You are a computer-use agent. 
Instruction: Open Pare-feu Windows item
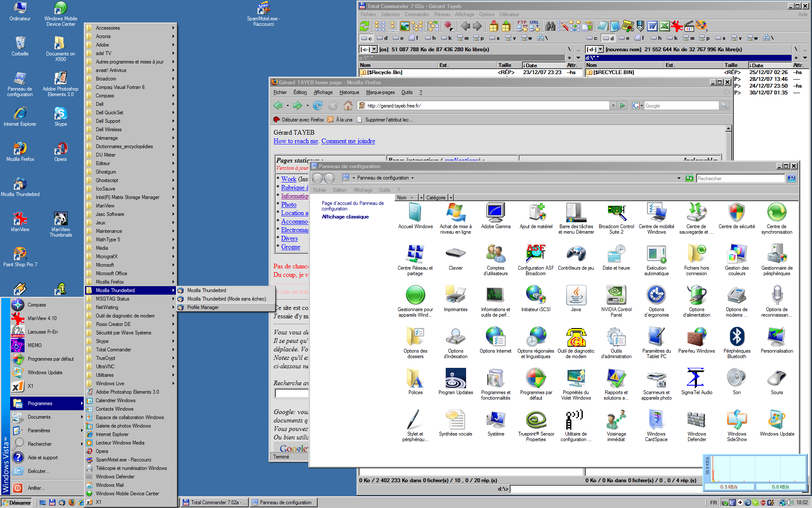pyautogui.click(x=696, y=340)
